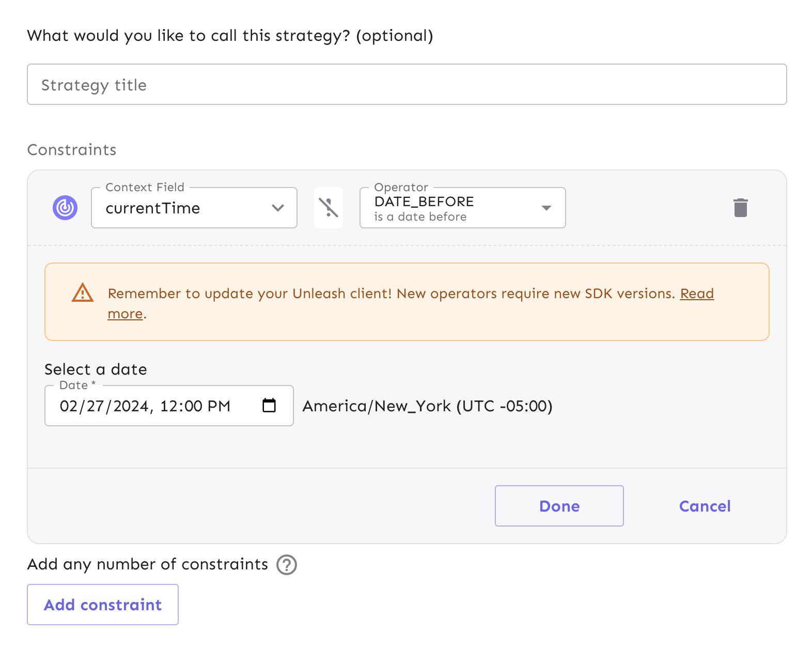
Task: Cancel the constraint editing
Action: pyautogui.click(x=705, y=506)
